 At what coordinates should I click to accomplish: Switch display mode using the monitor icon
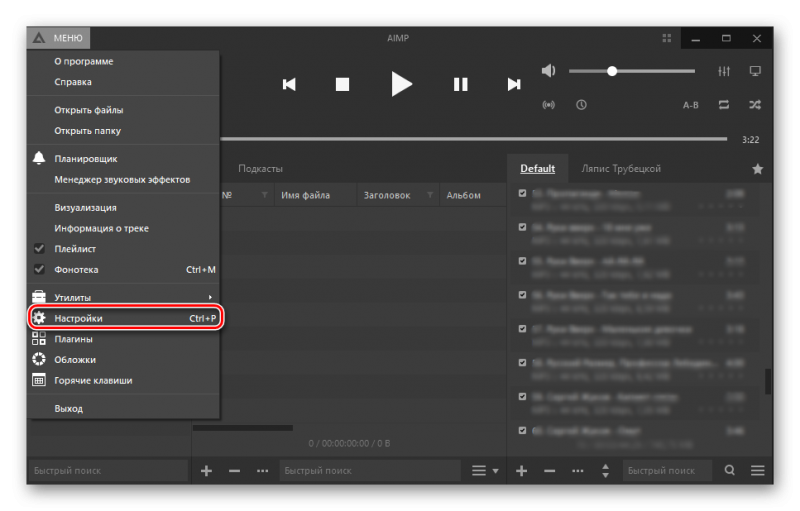point(755,71)
